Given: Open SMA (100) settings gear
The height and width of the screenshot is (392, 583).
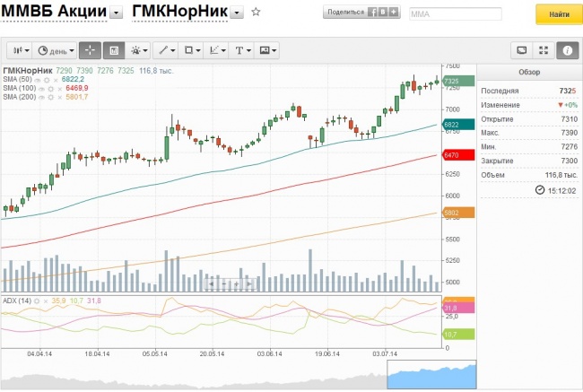Looking at the screenshot, I should click(51, 89).
